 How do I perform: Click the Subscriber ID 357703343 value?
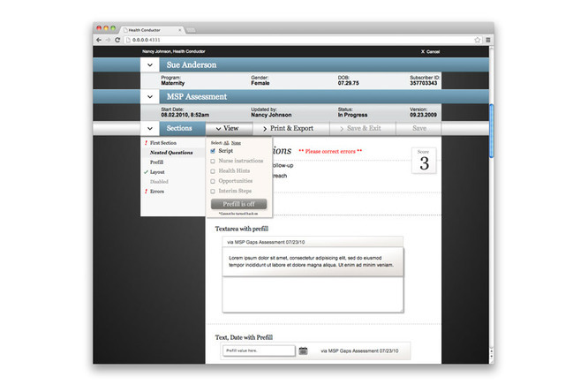[424, 83]
